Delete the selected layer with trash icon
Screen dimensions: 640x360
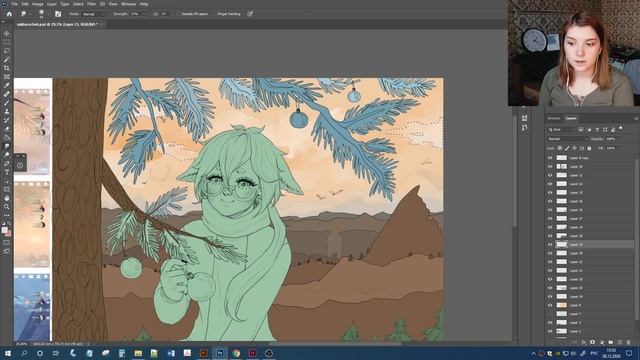[x=629, y=342]
